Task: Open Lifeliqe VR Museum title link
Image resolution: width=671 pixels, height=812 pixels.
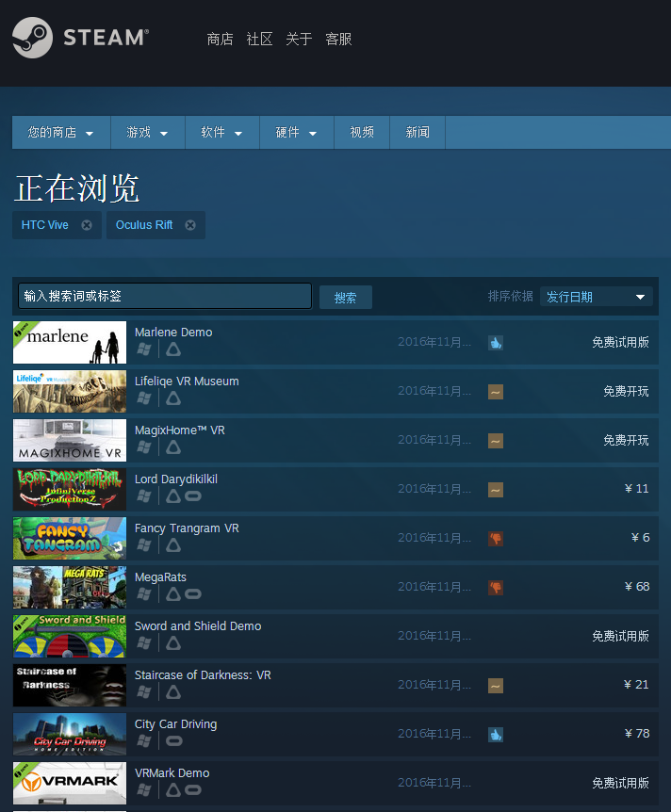Action: coord(187,382)
